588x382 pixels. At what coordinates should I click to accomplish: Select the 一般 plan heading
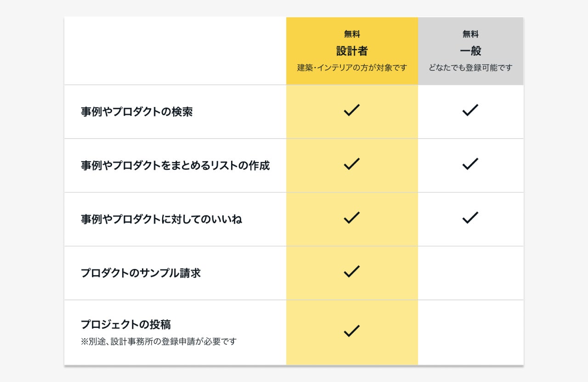coord(470,51)
